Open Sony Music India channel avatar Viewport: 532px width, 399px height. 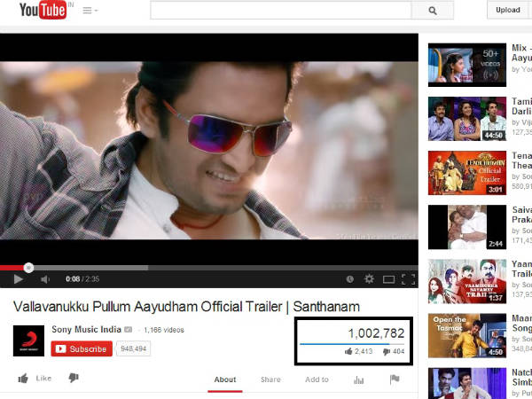click(x=28, y=340)
